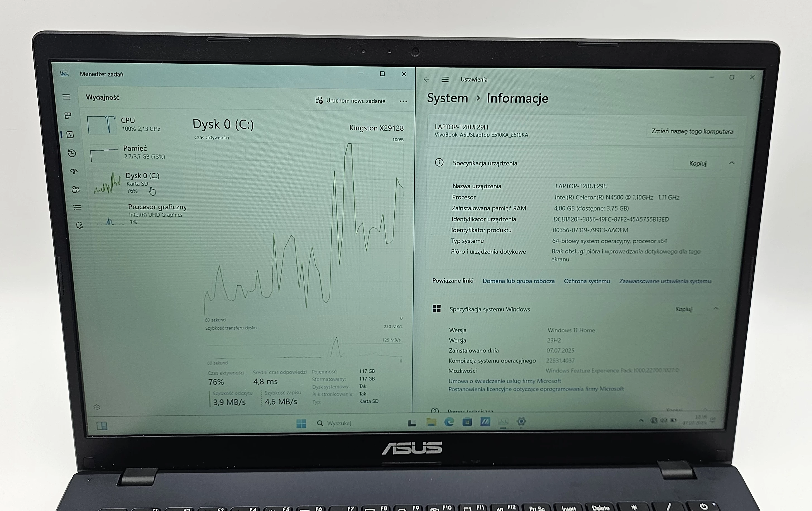Collapse the Specyfikacja systemu Windows section
Screen dimensions: 812x511
715,308
